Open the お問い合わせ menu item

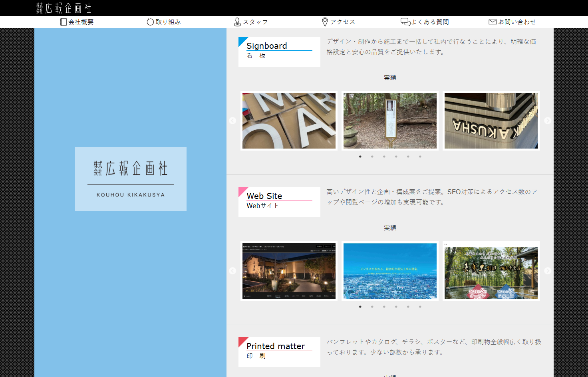coord(512,22)
